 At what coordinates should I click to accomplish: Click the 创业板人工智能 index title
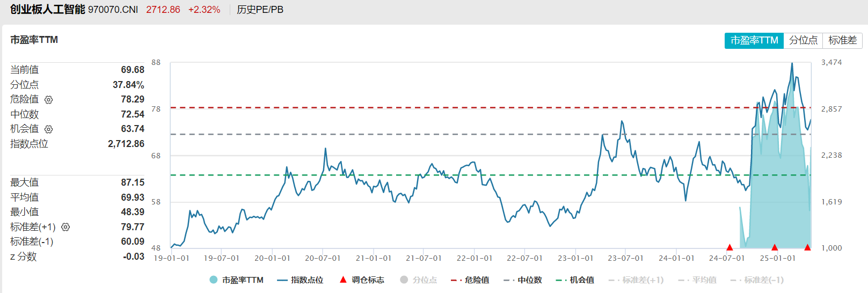point(47,10)
